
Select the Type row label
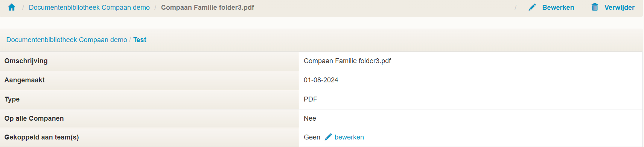[x=12, y=99]
